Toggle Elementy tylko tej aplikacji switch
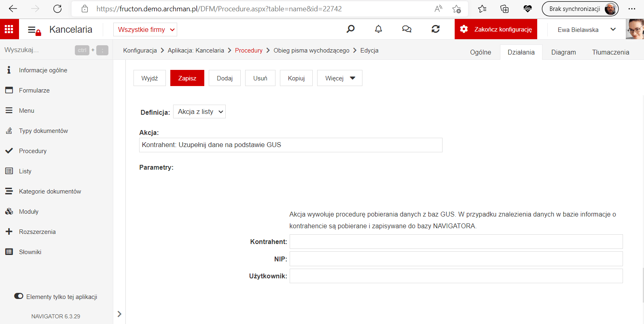The height and width of the screenshot is (324, 644). point(19,296)
